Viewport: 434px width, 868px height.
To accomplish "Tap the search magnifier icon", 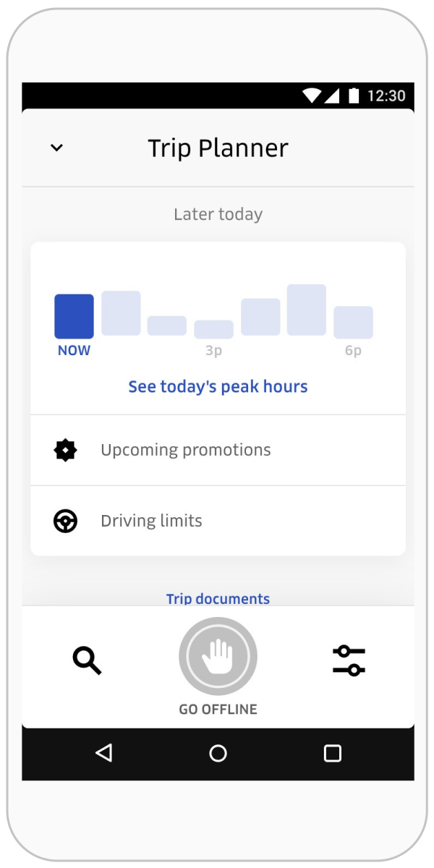I will coord(87,660).
